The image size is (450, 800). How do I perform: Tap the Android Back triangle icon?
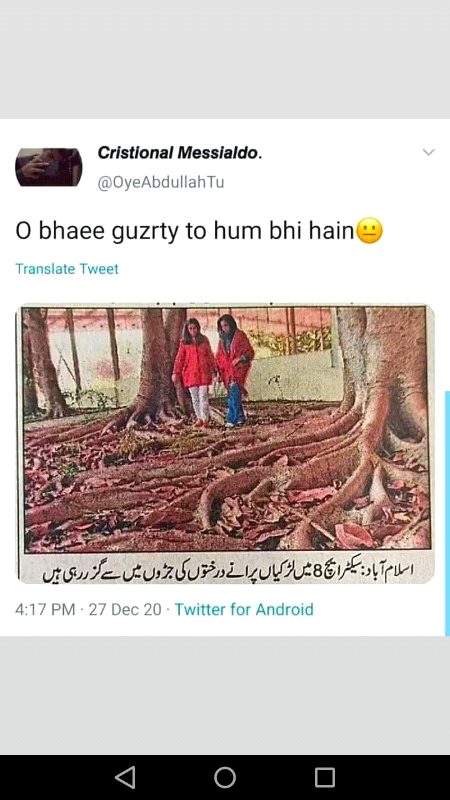click(x=125, y=778)
